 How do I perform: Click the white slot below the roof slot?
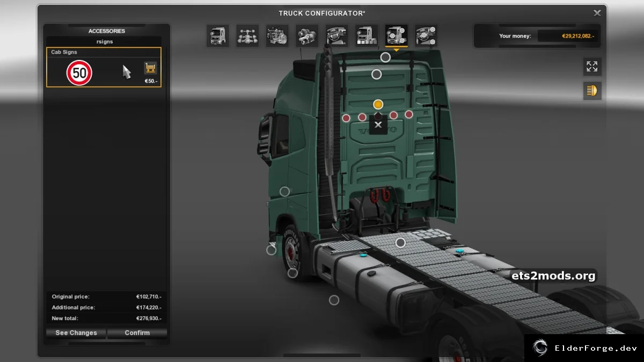coord(377,74)
